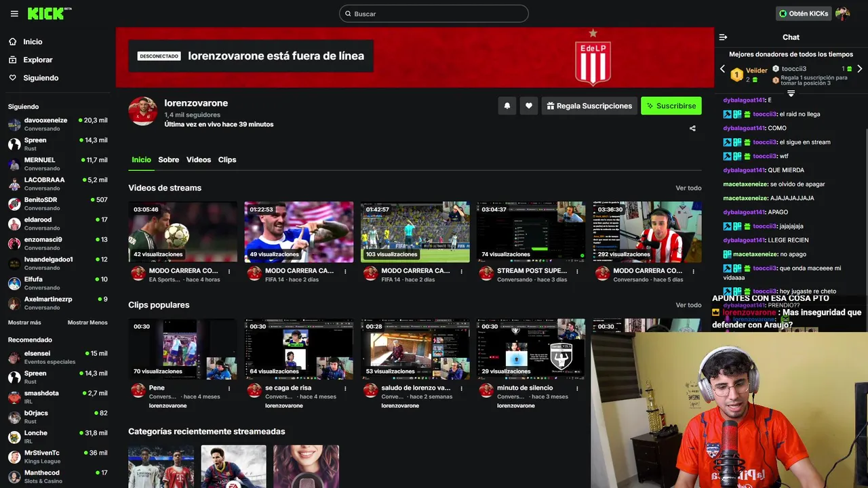Switch to the Sobre tab
Screen dimensions: 868x488
point(169,160)
